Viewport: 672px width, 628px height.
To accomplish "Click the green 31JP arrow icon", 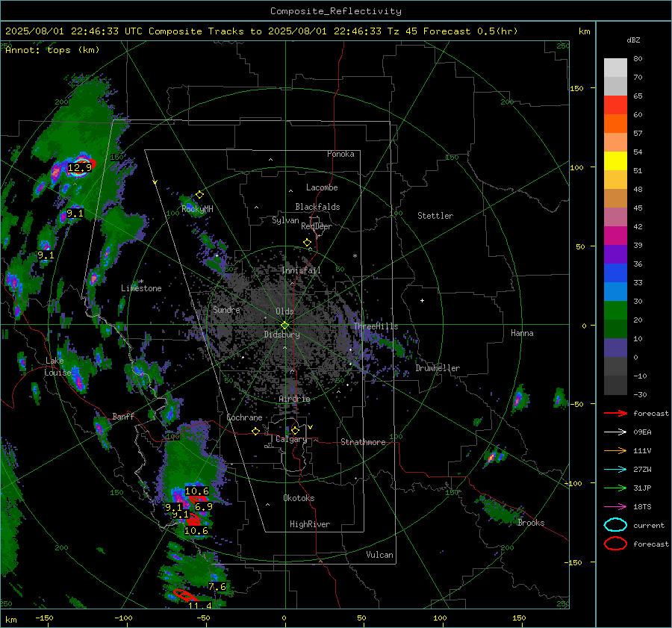I will pyautogui.click(x=615, y=488).
